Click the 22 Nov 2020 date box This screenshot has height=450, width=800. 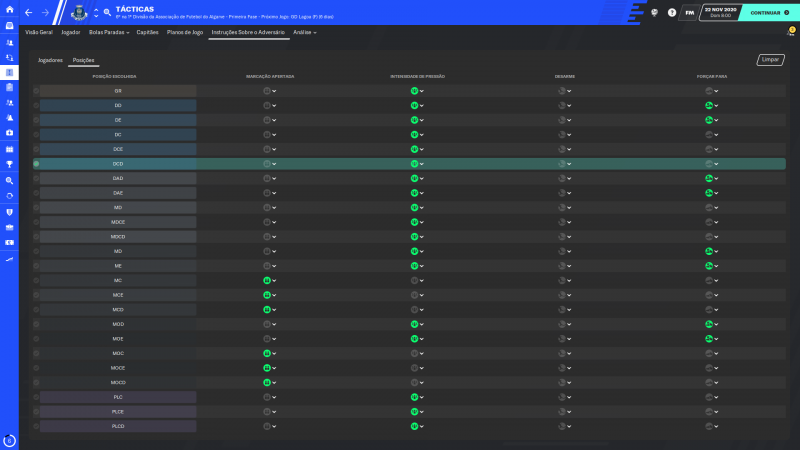click(x=720, y=13)
